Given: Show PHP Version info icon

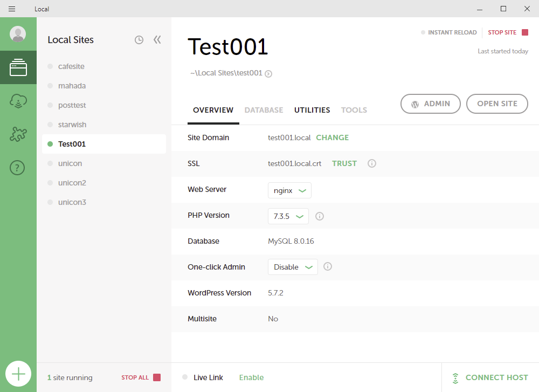Looking at the screenshot, I should coord(319,216).
